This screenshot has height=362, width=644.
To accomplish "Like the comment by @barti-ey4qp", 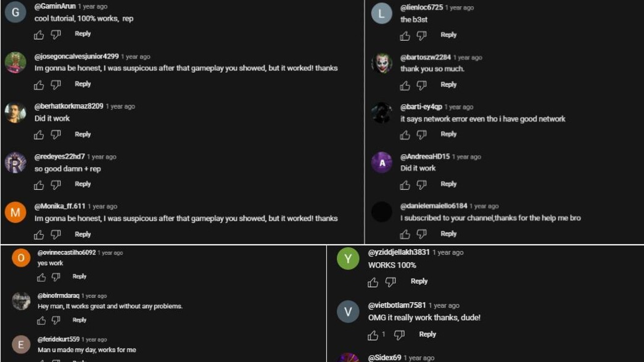I will click(405, 134).
